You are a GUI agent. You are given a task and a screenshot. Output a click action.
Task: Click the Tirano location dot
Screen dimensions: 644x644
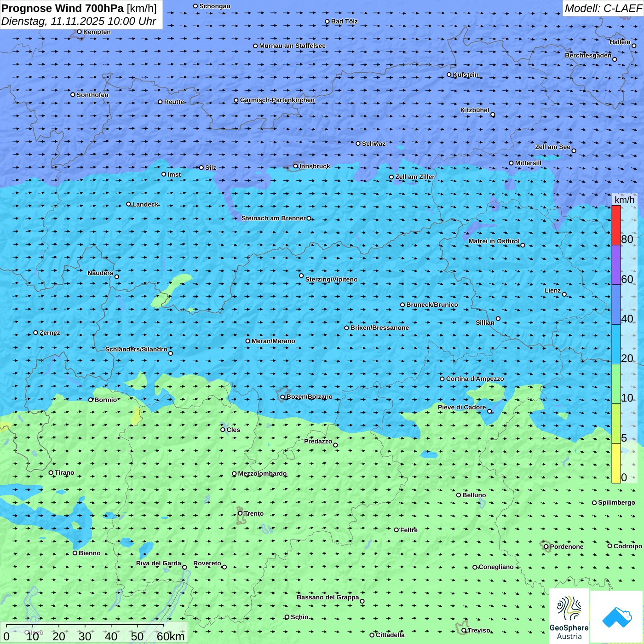[x=51, y=472]
